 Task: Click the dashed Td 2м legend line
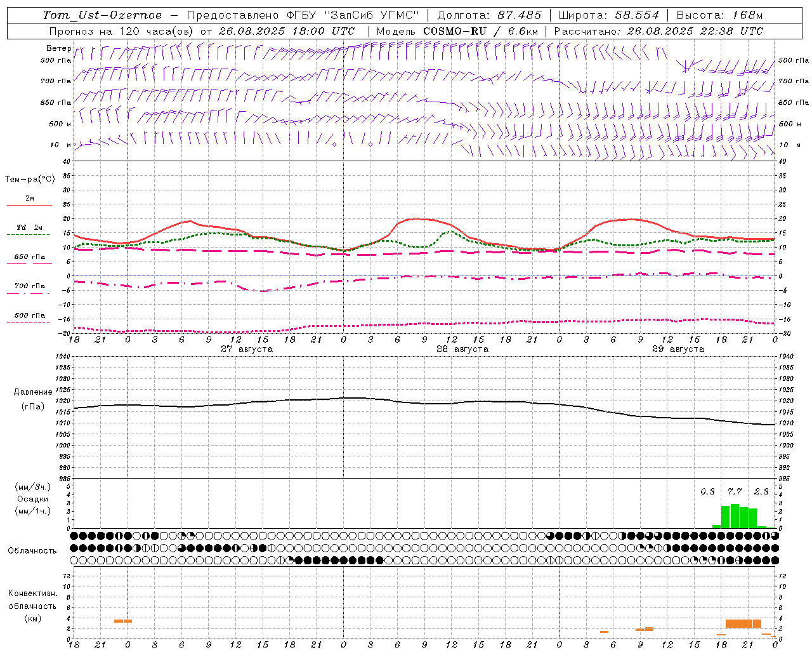(28, 235)
